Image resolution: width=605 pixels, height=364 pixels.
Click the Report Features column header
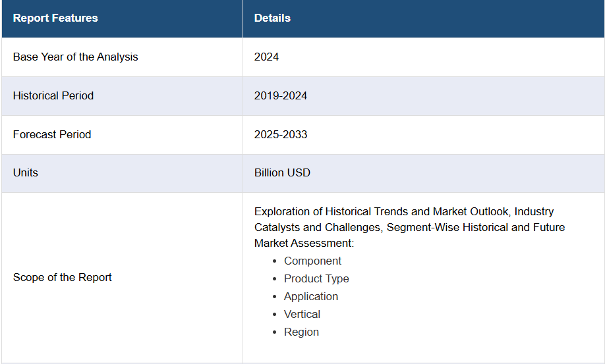coord(55,18)
